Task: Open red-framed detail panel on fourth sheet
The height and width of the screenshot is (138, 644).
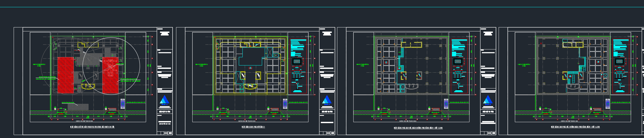Action: [x=621, y=66]
